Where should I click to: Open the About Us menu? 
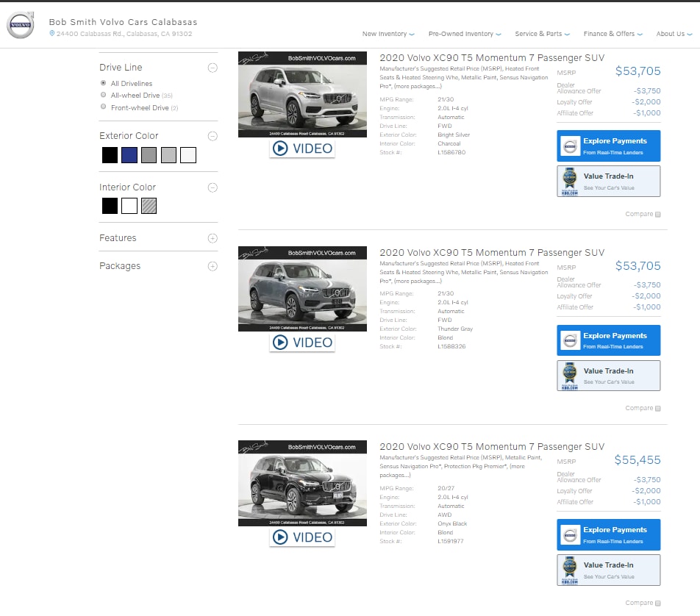674,34
